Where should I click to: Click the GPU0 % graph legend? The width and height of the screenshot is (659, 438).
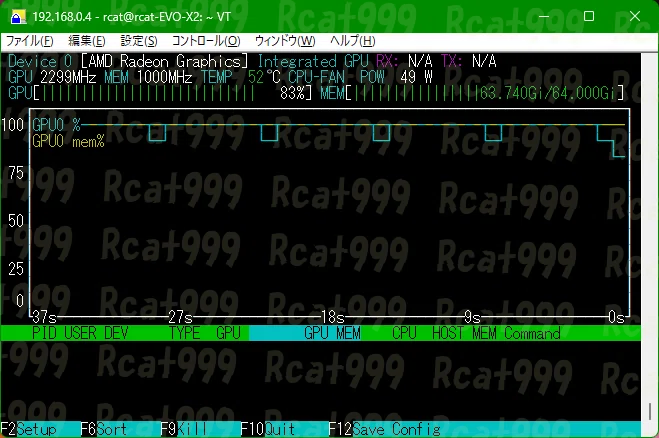(56, 125)
